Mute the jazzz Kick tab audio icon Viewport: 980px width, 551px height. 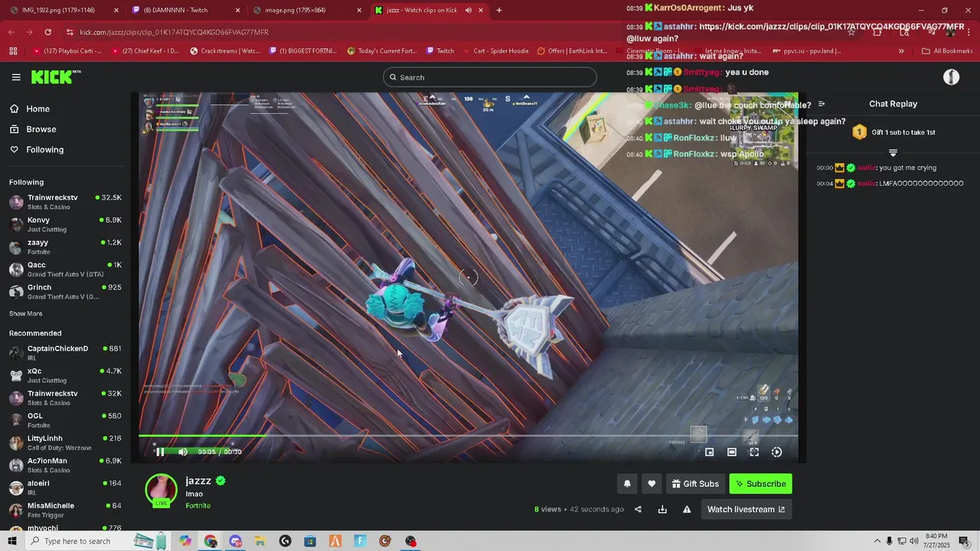(468, 10)
